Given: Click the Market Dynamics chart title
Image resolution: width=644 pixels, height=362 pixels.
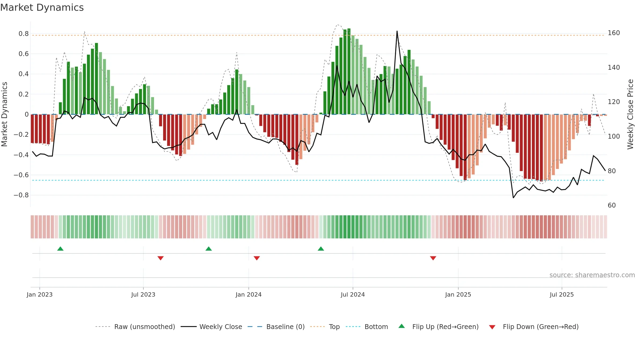Looking at the screenshot, I should click(42, 8).
